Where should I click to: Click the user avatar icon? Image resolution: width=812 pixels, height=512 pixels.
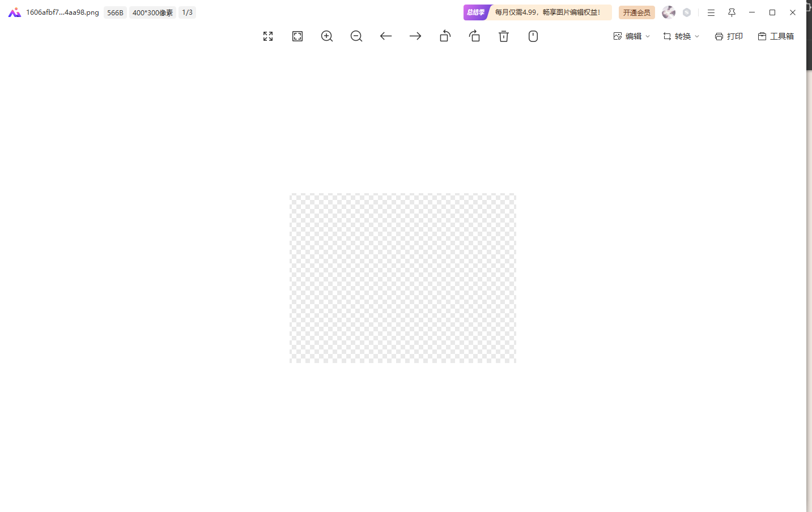[x=669, y=12]
